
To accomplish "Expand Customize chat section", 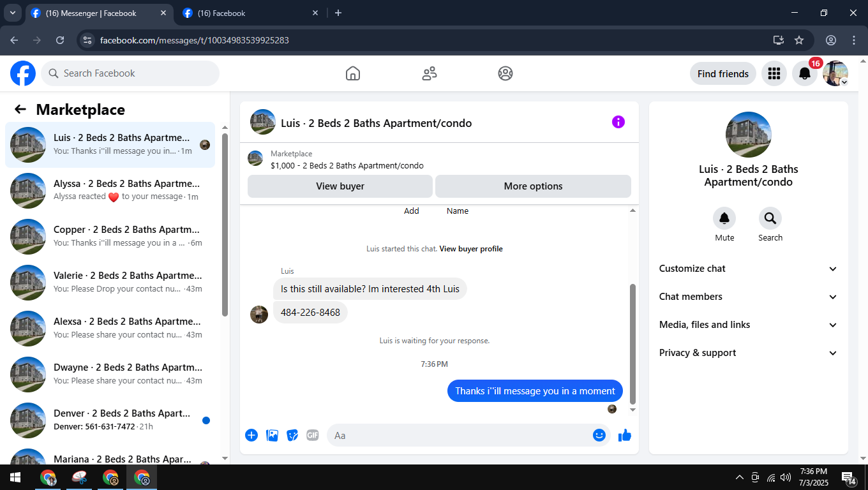I will point(749,269).
